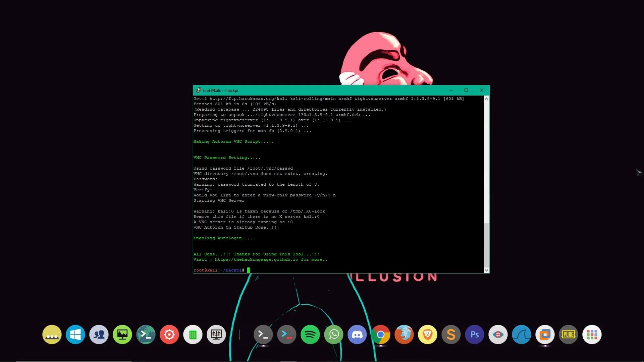Click 'Using password file /root/.vnc/passwd' line

(x=243, y=168)
